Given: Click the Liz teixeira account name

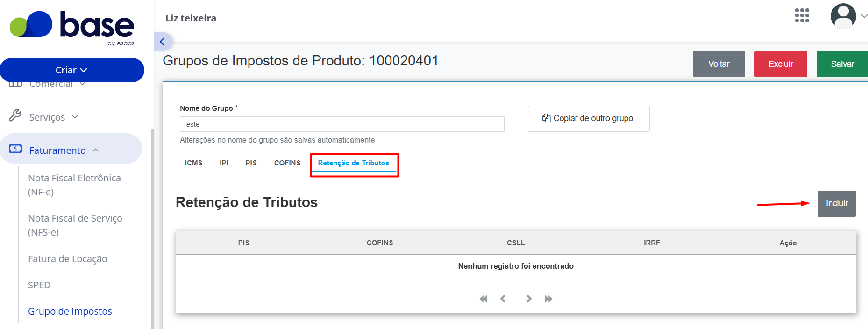Looking at the screenshot, I should (x=191, y=18).
